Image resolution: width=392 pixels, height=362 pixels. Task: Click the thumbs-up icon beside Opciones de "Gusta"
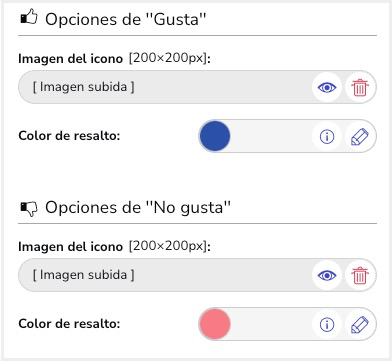click(29, 17)
